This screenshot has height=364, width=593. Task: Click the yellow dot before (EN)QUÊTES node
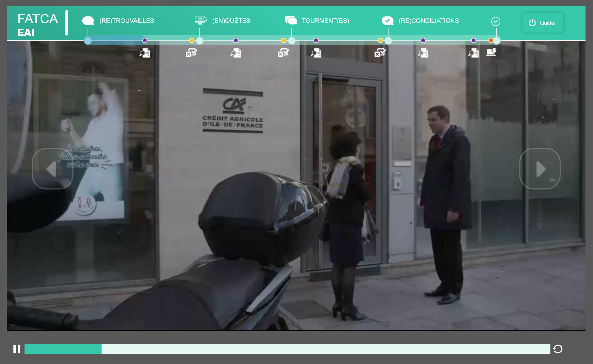tap(192, 41)
